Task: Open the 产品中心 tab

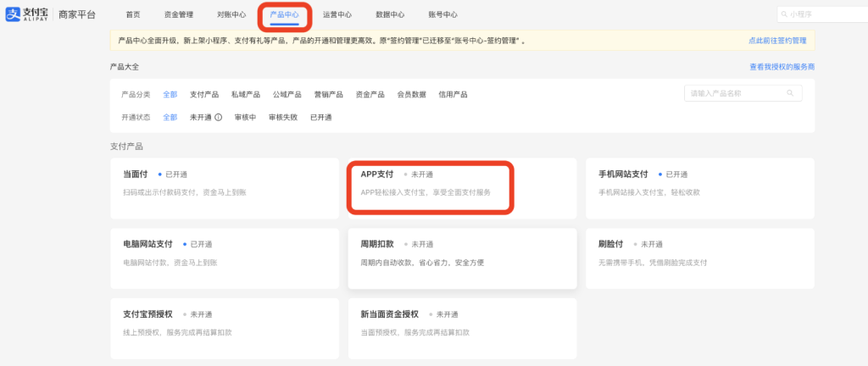Action: (284, 14)
